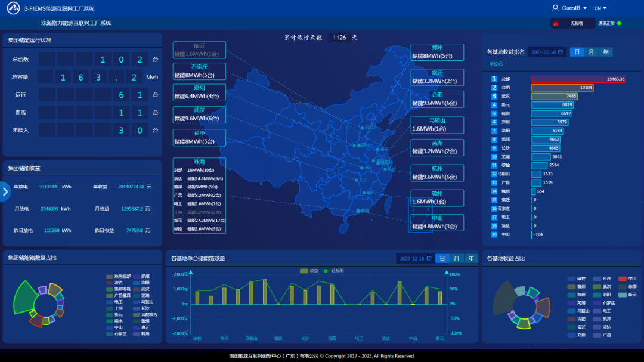Viewport: 644px width, 362px height.
Task: Toggle the 达标率 line series legend
Action: point(333,271)
